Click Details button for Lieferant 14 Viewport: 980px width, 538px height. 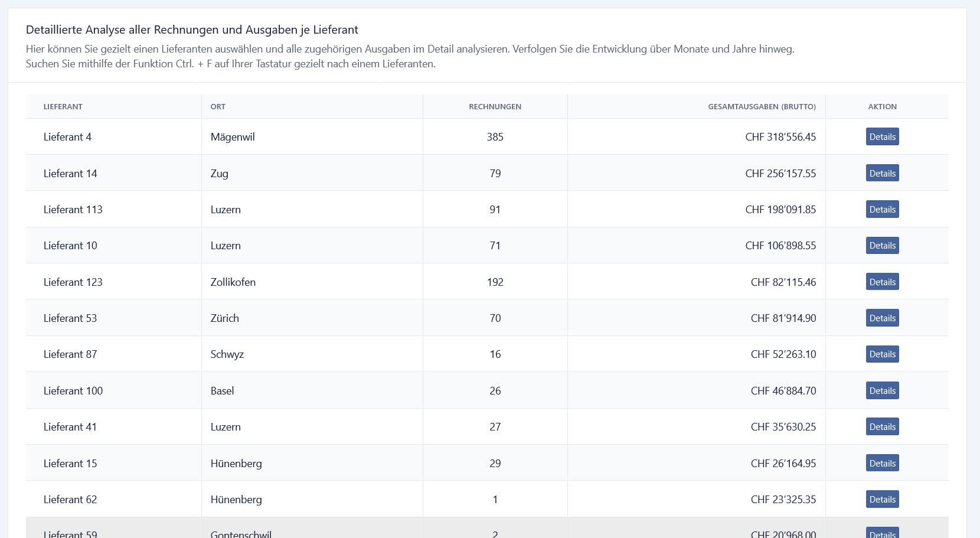point(882,173)
